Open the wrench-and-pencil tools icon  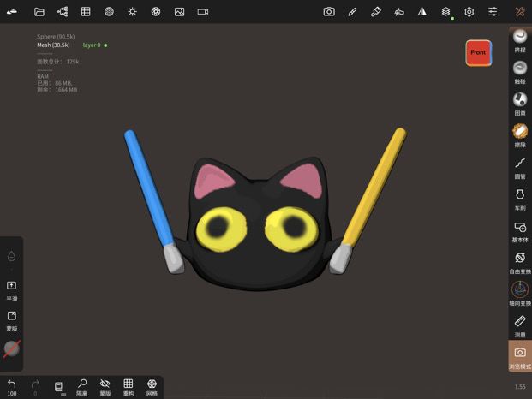[x=520, y=12]
